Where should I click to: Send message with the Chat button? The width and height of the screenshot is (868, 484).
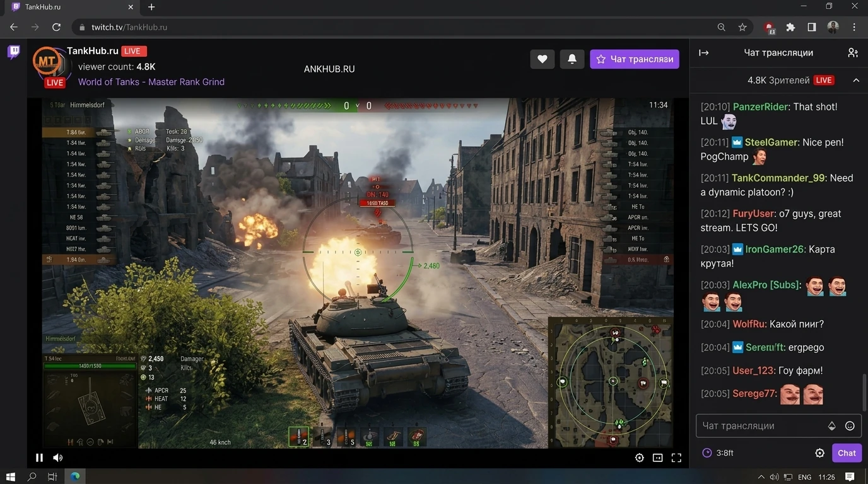pyautogui.click(x=847, y=453)
